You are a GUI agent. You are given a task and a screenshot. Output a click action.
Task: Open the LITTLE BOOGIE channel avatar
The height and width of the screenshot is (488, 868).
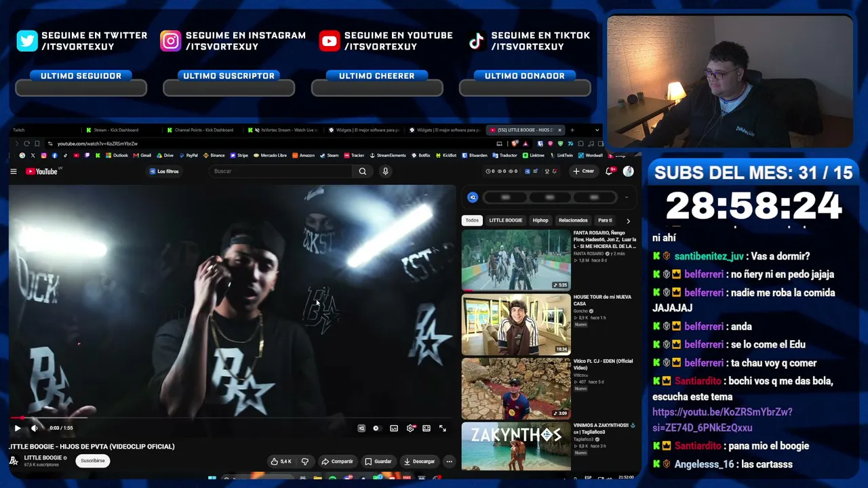pos(14,461)
